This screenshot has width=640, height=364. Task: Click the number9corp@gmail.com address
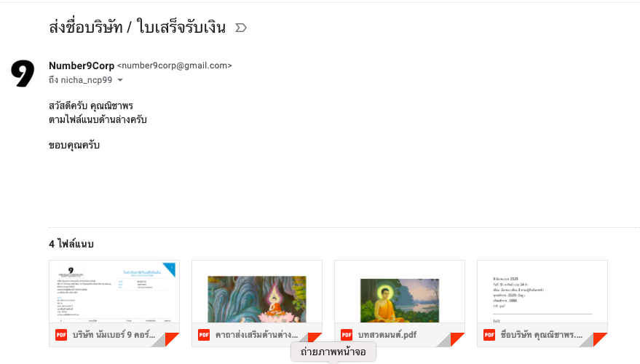point(175,66)
